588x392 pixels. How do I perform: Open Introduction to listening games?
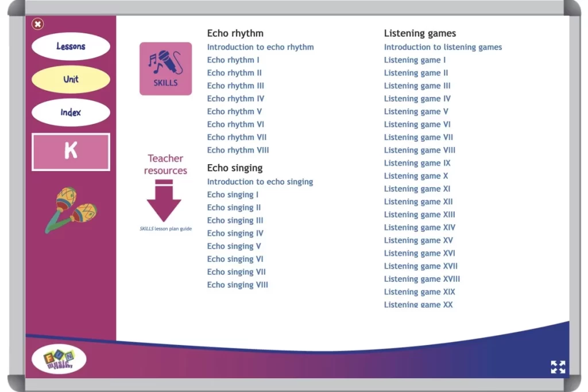[443, 47]
